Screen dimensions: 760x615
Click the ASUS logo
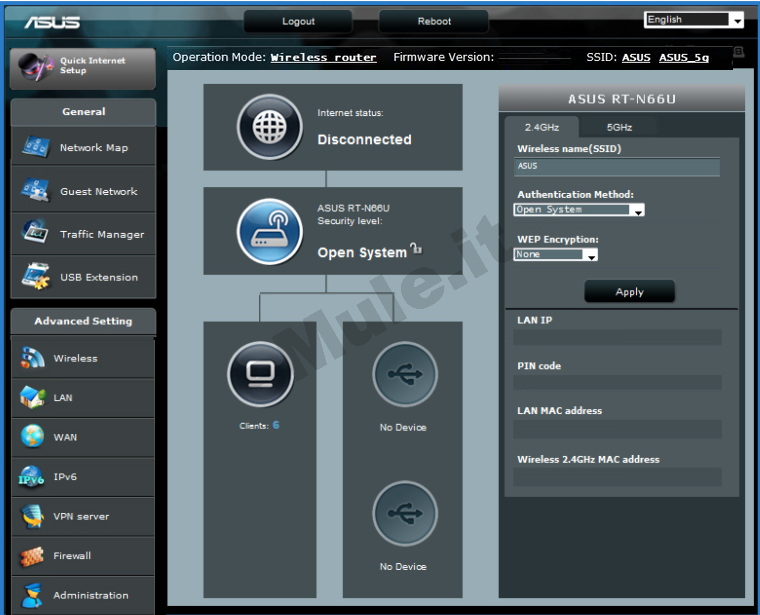(52, 22)
